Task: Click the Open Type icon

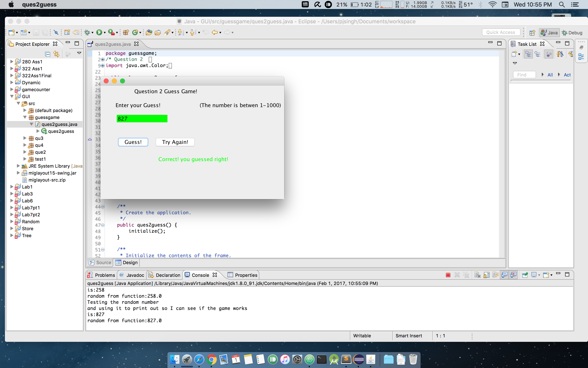Action: click(149, 32)
